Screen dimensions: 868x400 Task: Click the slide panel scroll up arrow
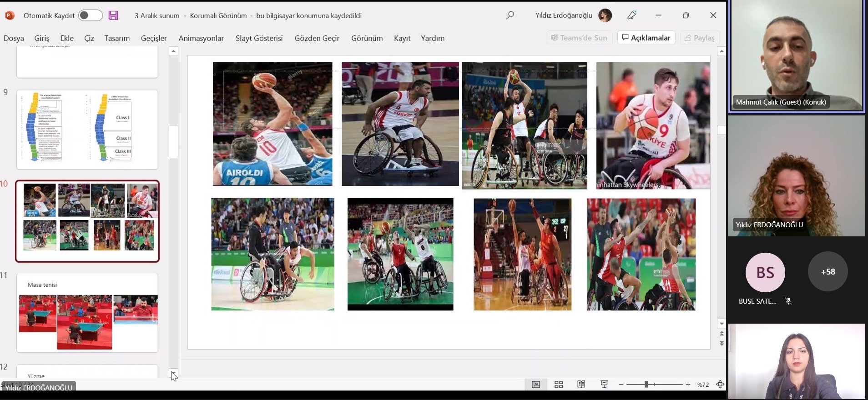click(x=173, y=51)
